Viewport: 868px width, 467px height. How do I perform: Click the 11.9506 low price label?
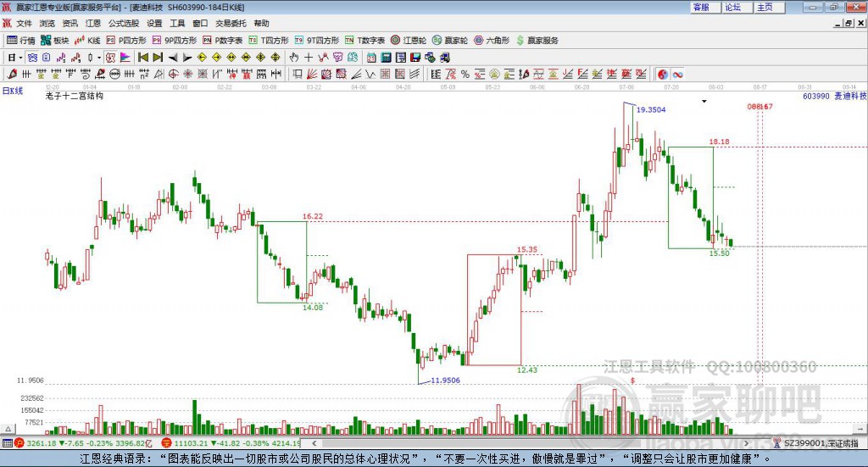pos(446,381)
